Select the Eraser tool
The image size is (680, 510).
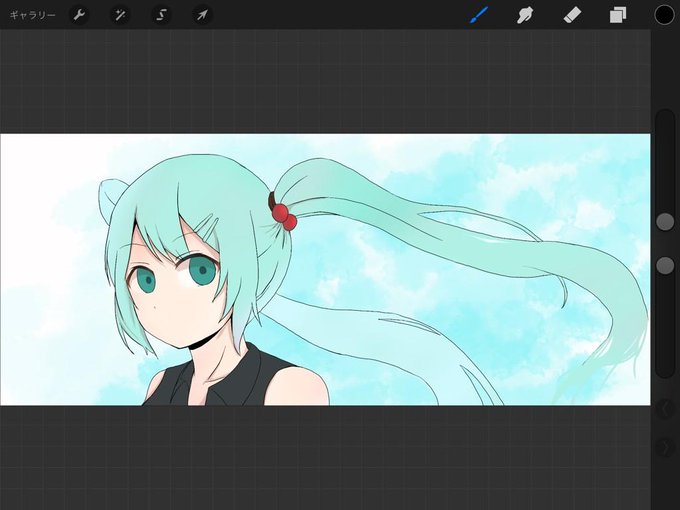[x=572, y=15]
